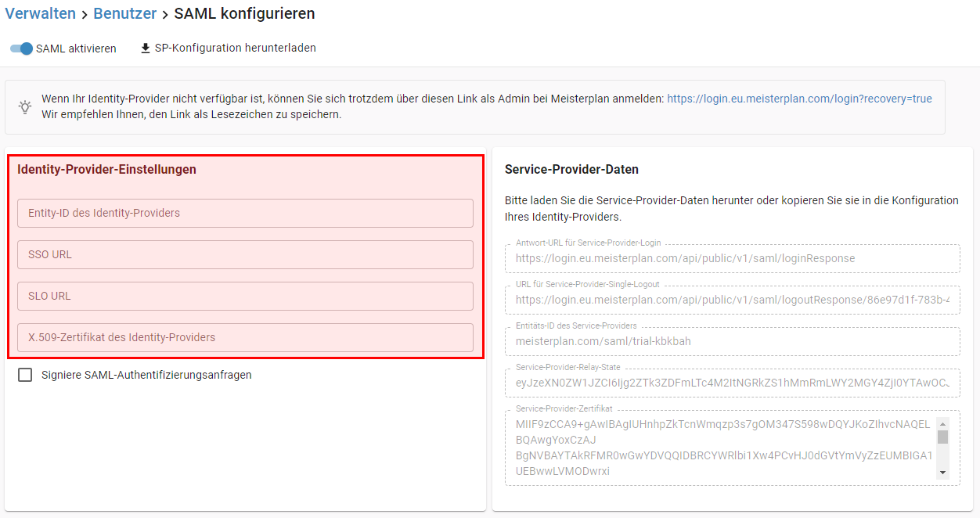This screenshot has width=980, height=518.
Task: Toggle the SAML aktivieren switch
Action: tap(22, 49)
